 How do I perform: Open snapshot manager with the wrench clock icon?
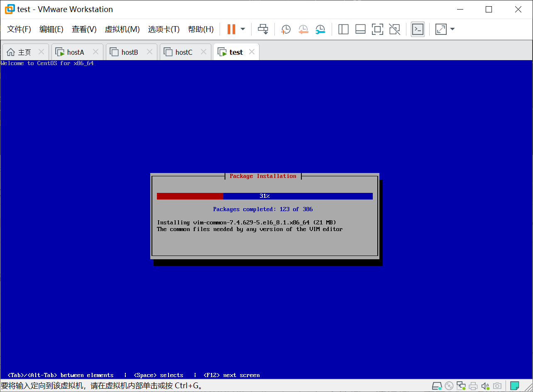320,29
